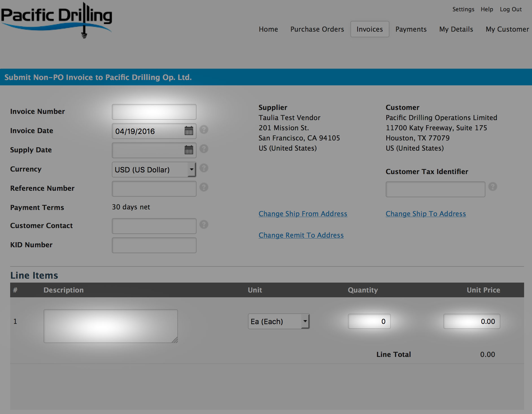This screenshot has width=532, height=414.
Task: Click 'Pacific Drilling Operations Limited' customer name
Action: coord(441,118)
